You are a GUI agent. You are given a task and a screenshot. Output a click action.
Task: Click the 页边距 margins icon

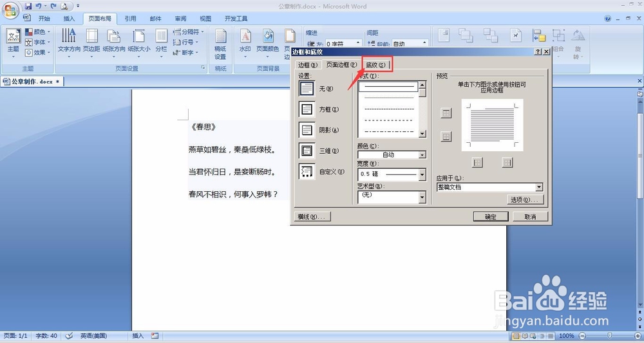click(x=91, y=36)
